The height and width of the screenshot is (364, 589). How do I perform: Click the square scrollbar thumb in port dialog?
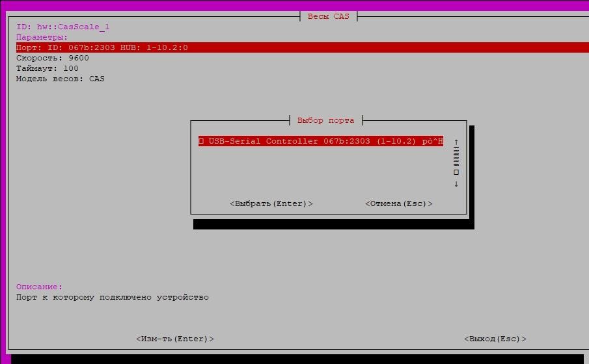pyautogui.click(x=456, y=172)
